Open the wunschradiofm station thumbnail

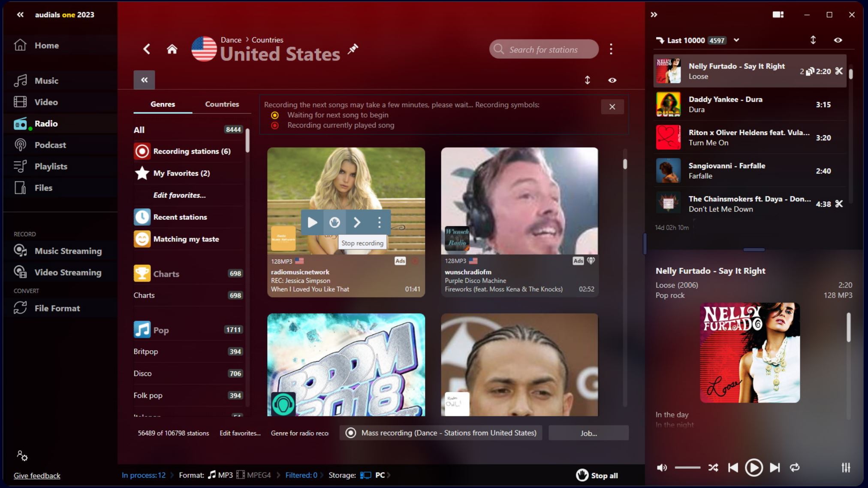pyautogui.click(x=519, y=200)
